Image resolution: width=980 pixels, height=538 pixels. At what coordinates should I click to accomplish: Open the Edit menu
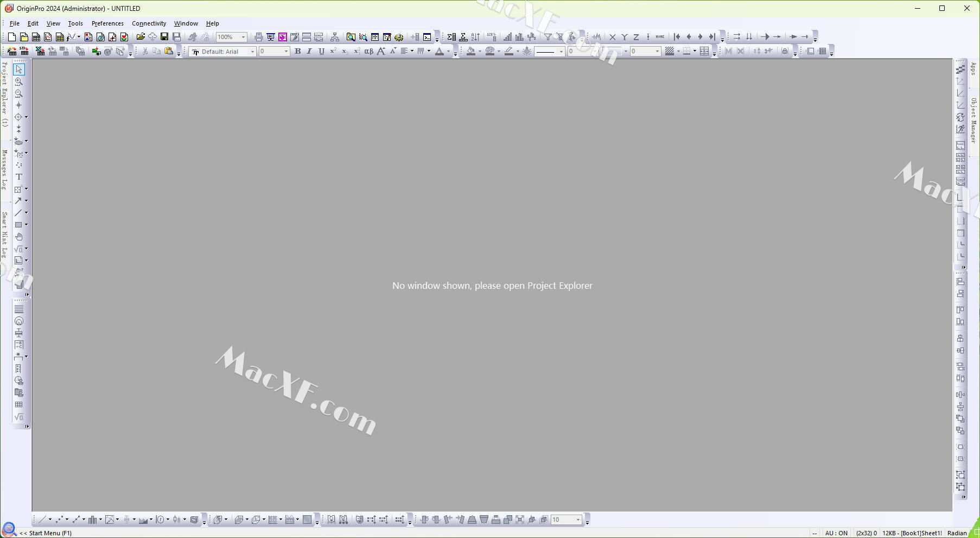(33, 23)
